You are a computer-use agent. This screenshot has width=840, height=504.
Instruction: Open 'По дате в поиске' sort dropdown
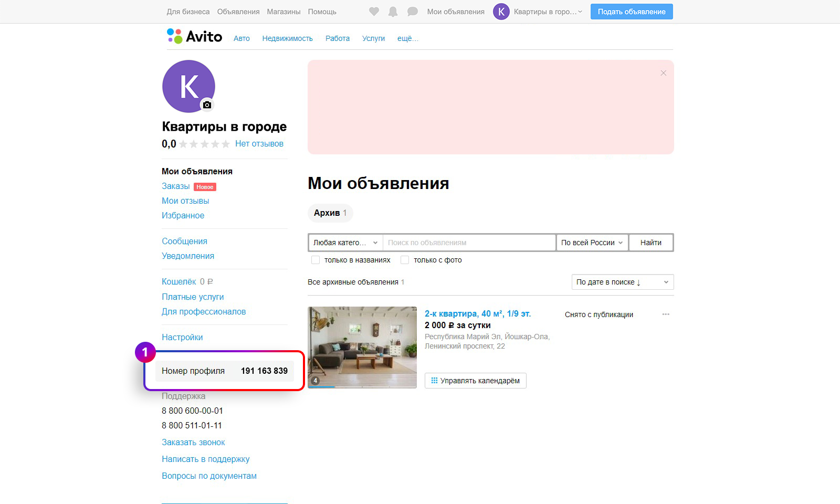click(623, 282)
